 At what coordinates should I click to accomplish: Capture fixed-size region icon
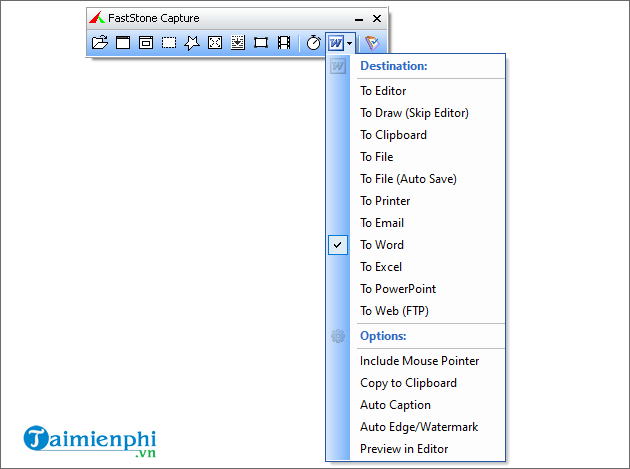[261, 42]
